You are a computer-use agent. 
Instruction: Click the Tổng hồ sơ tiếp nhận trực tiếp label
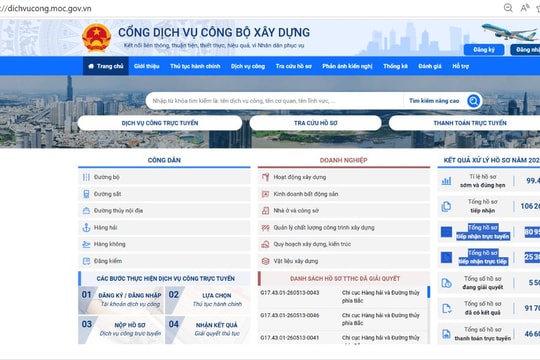[483, 257]
